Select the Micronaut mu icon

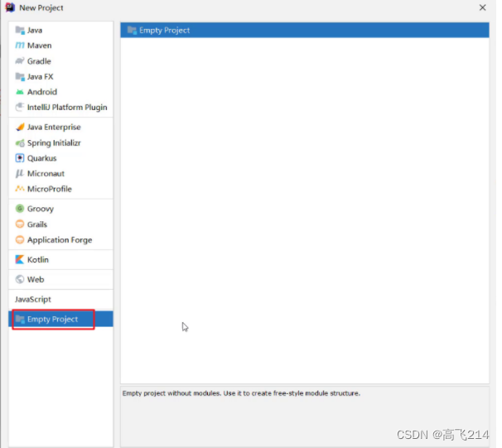(x=20, y=173)
